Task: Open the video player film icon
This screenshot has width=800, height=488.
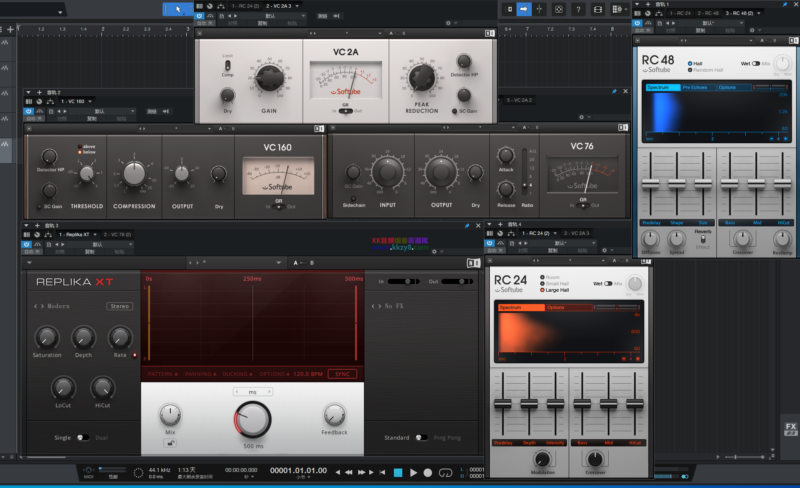Action: [x=597, y=9]
